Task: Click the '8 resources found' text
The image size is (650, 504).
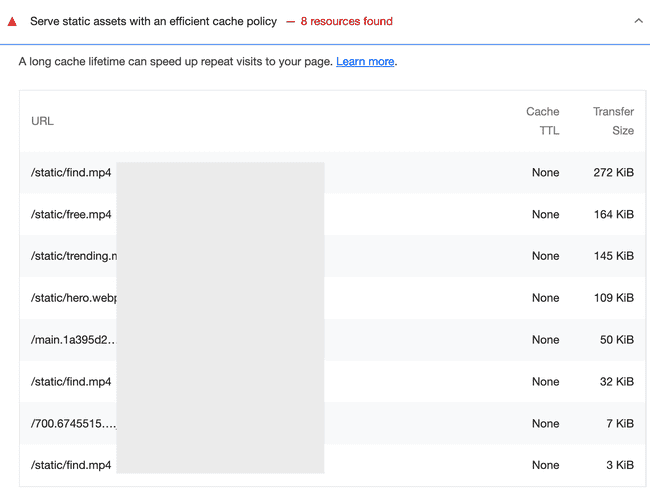Action: (346, 21)
